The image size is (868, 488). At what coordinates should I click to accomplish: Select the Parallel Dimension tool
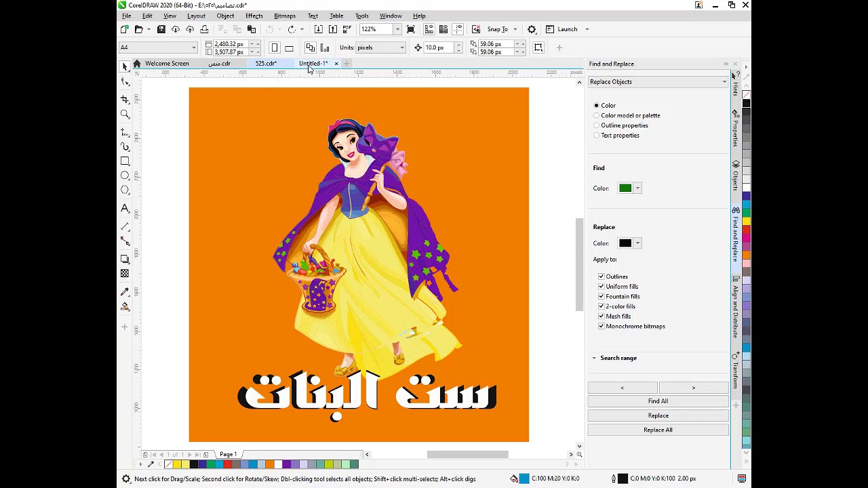[125, 226]
